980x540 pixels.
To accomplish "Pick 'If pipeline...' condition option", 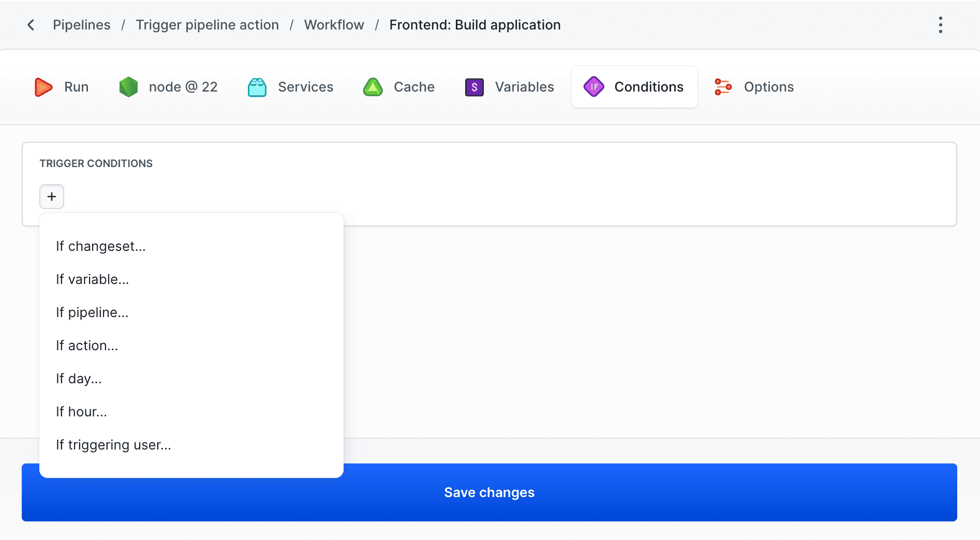I will (x=92, y=312).
